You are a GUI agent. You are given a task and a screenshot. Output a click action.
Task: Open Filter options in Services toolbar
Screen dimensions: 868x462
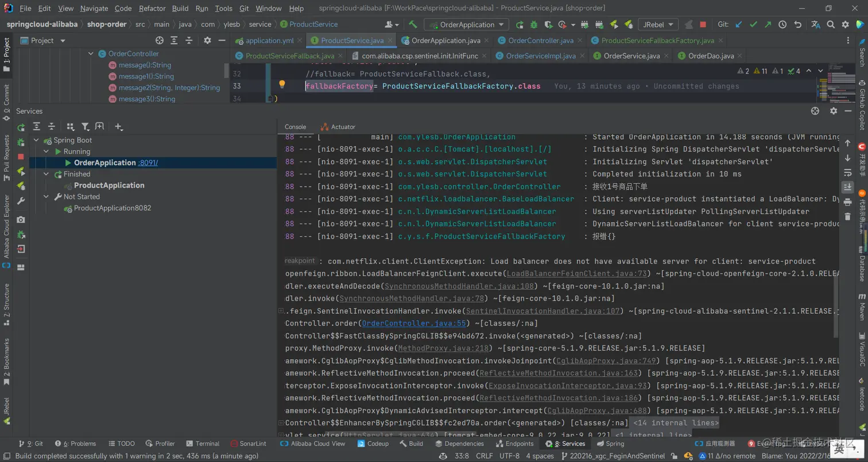85,126
